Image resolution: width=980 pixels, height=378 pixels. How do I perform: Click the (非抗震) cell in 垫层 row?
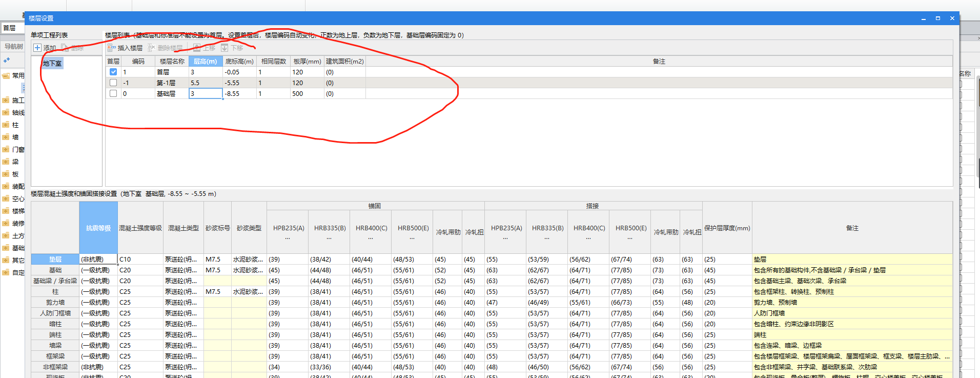pos(98,259)
